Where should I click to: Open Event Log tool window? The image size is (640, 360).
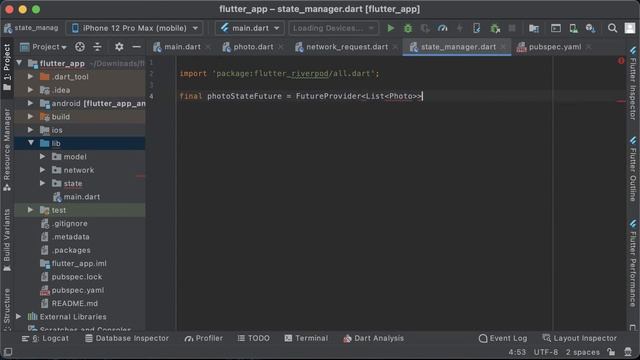pyautogui.click(x=503, y=338)
